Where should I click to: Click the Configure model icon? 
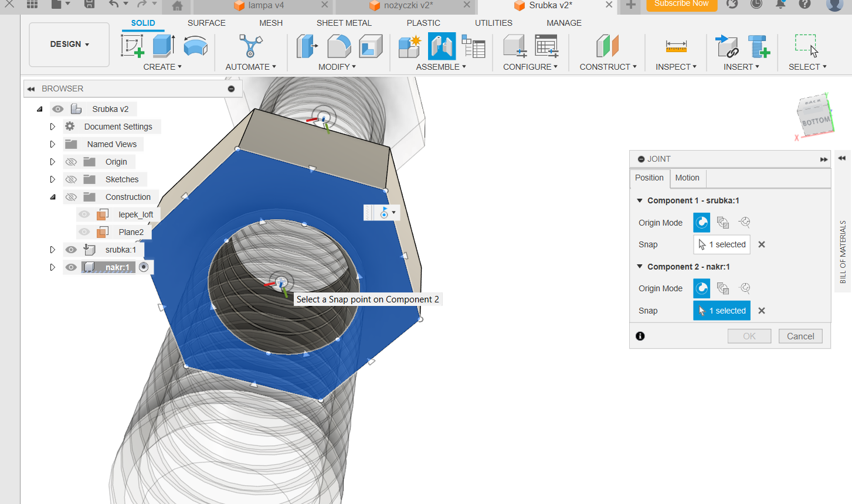pyautogui.click(x=515, y=46)
